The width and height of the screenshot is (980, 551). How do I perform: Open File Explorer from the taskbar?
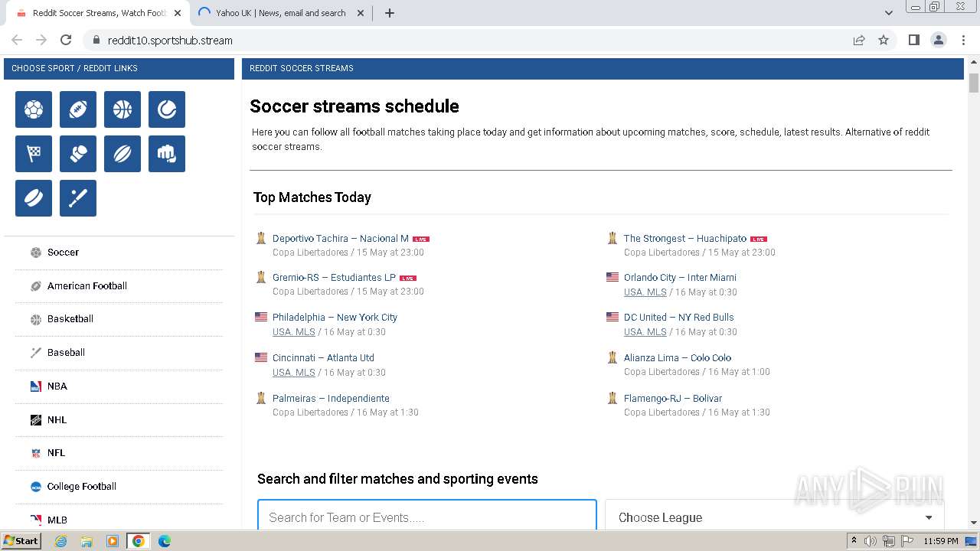pyautogui.click(x=87, y=541)
